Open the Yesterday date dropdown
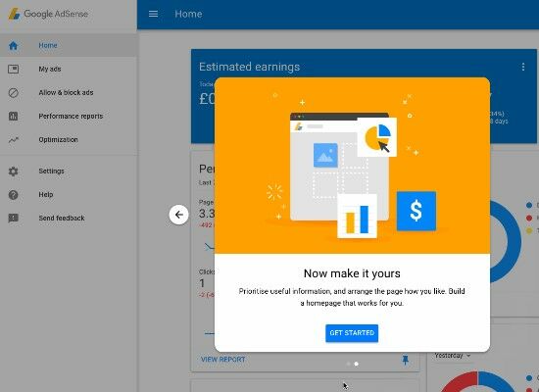539x392 pixels. point(452,355)
